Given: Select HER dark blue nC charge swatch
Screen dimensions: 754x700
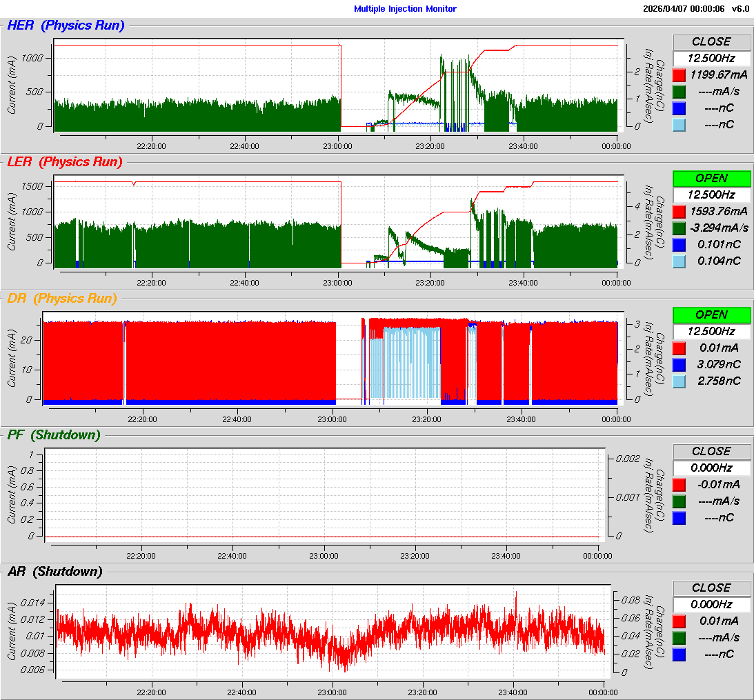Looking at the screenshot, I should [x=679, y=108].
